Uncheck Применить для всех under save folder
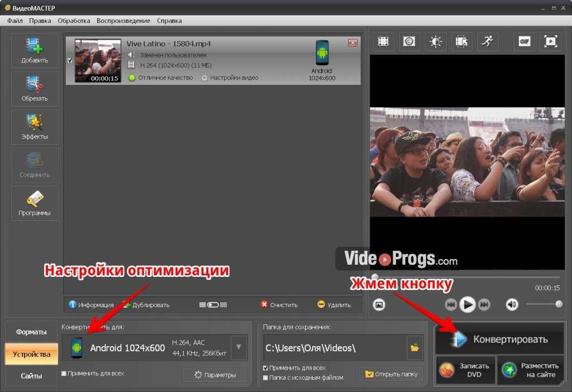Viewport: 572px width, 392px height. (x=265, y=368)
